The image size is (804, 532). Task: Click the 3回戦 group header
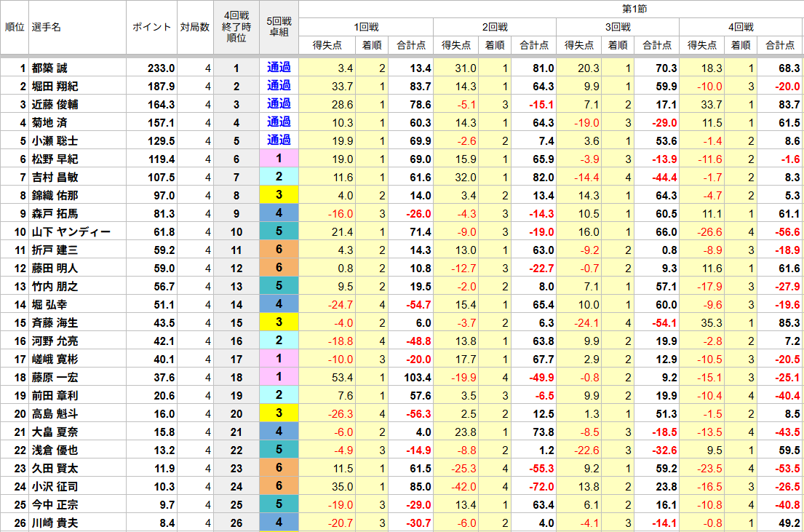tap(618, 27)
